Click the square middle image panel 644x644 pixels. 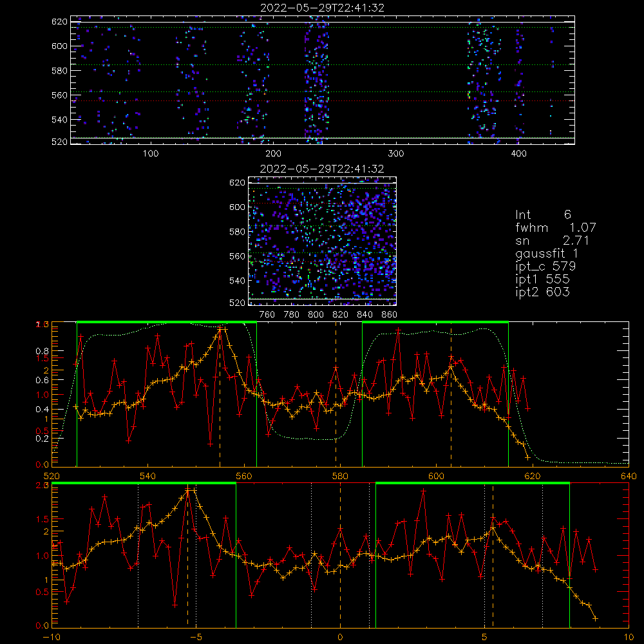(x=323, y=241)
